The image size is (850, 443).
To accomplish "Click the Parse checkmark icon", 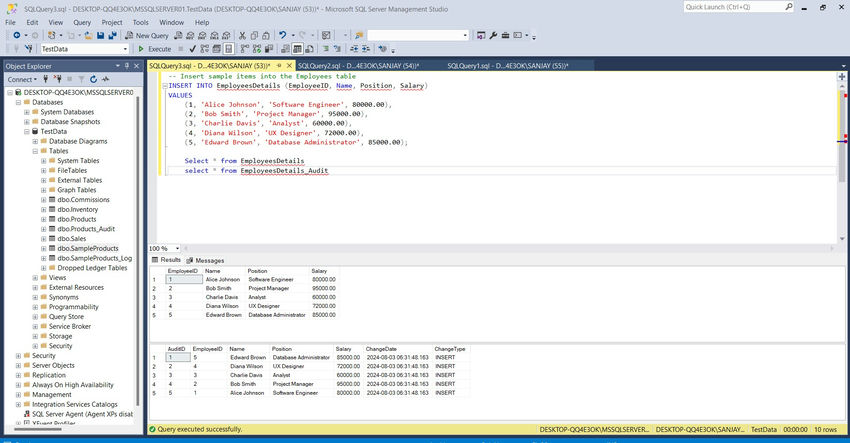I will pos(191,49).
